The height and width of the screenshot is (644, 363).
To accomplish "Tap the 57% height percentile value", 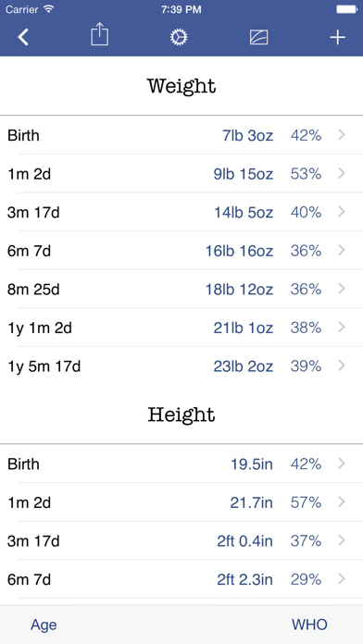I will point(306,502).
